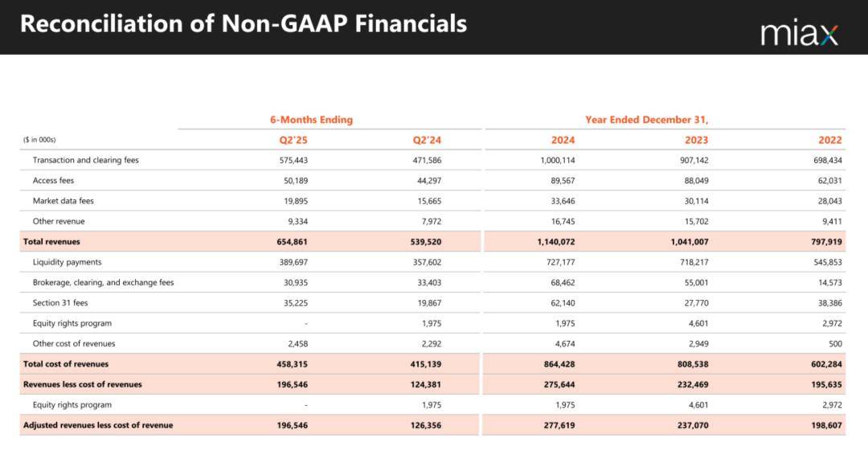Click the 2022 column header
The width and height of the screenshot is (868, 463).
coord(829,140)
